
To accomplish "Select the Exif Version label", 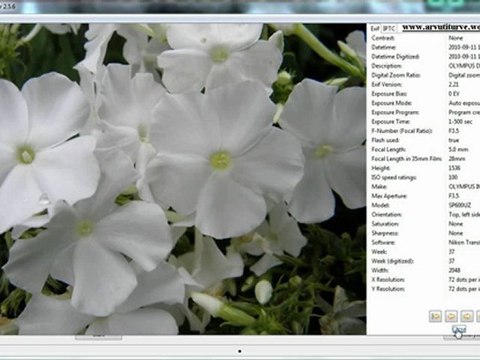I will pyautogui.click(x=387, y=85).
